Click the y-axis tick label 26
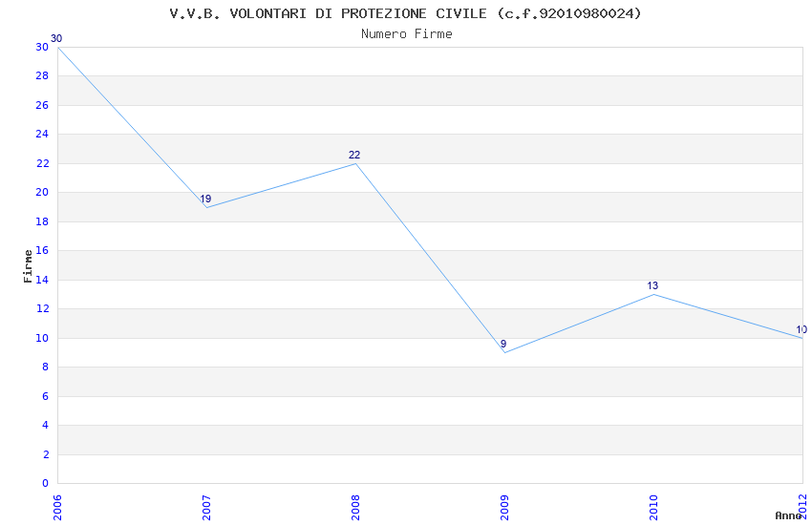Screen dimensions: 812x525 tap(42, 106)
